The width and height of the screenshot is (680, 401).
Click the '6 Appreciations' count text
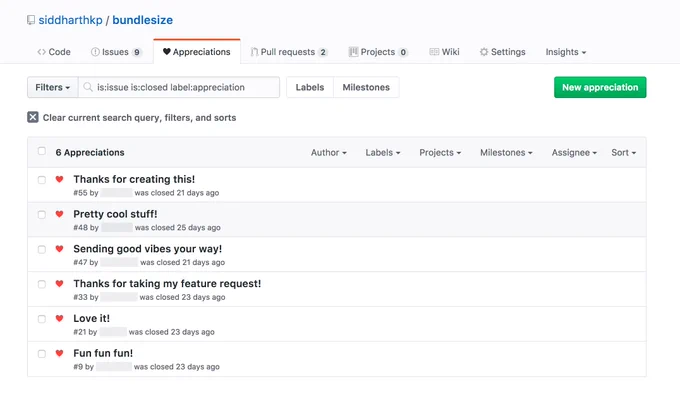(x=90, y=153)
